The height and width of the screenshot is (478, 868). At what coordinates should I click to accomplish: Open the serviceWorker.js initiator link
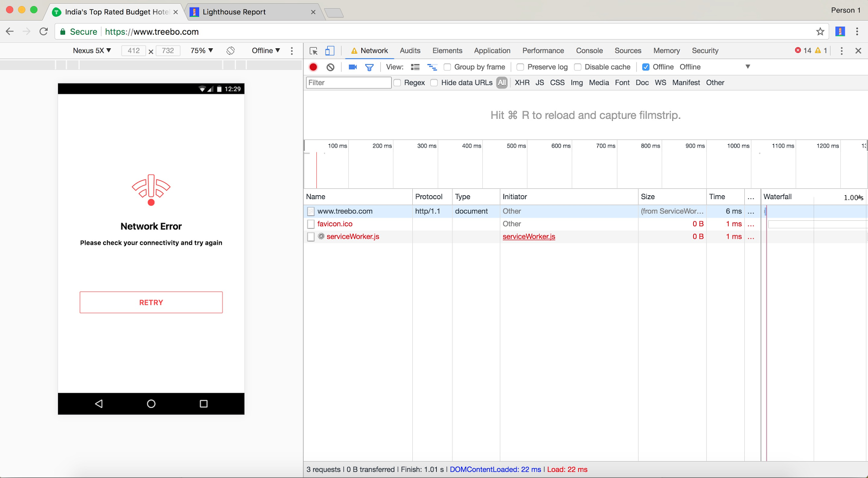[528, 237]
